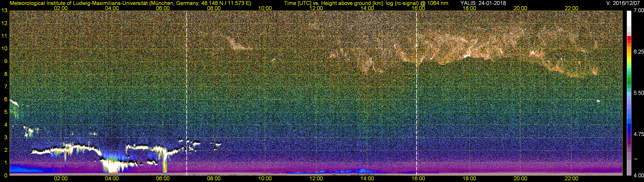Click the 10:00 label on the top time axis
Screen dimensions: 644x182
(x=265, y=8)
